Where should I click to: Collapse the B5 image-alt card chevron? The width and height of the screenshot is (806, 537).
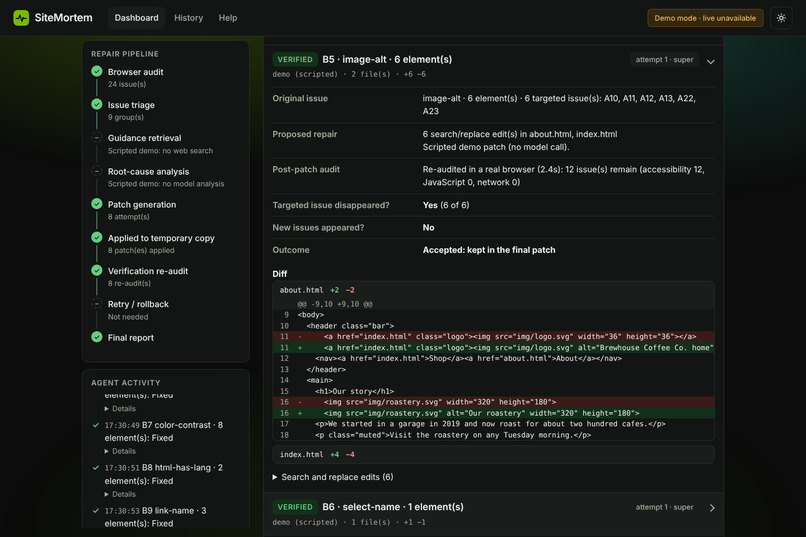pyautogui.click(x=710, y=62)
